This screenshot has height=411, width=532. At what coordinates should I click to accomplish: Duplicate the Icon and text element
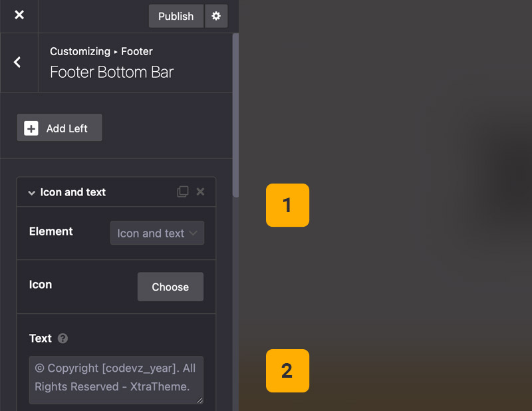pyautogui.click(x=182, y=192)
